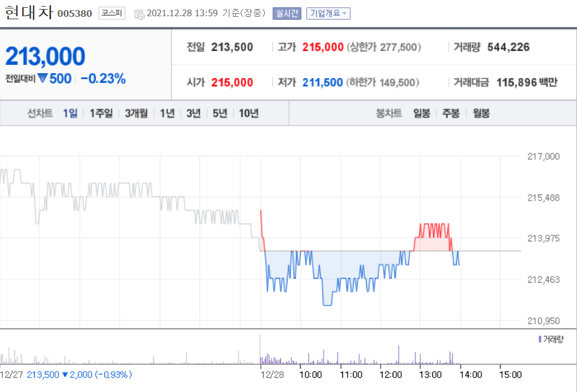Click the 210,950 y-axis label
The image size is (577, 392).
tap(543, 321)
